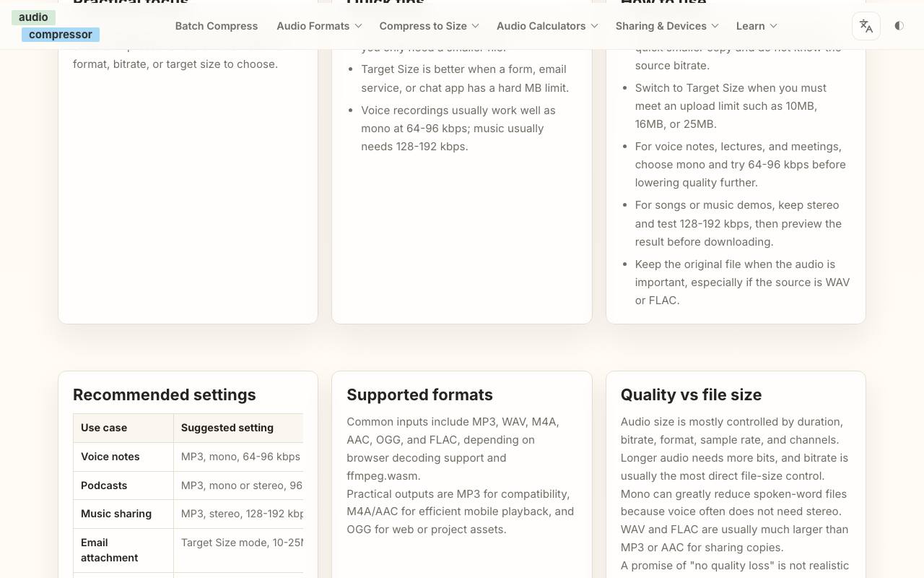
Task: Select the Podcasts table row
Action: click(x=188, y=486)
